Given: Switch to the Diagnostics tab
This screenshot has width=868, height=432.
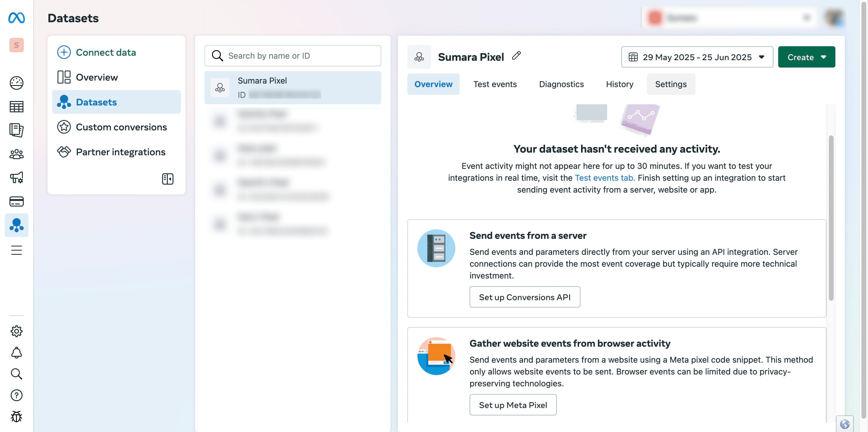Looking at the screenshot, I should pyautogui.click(x=561, y=84).
